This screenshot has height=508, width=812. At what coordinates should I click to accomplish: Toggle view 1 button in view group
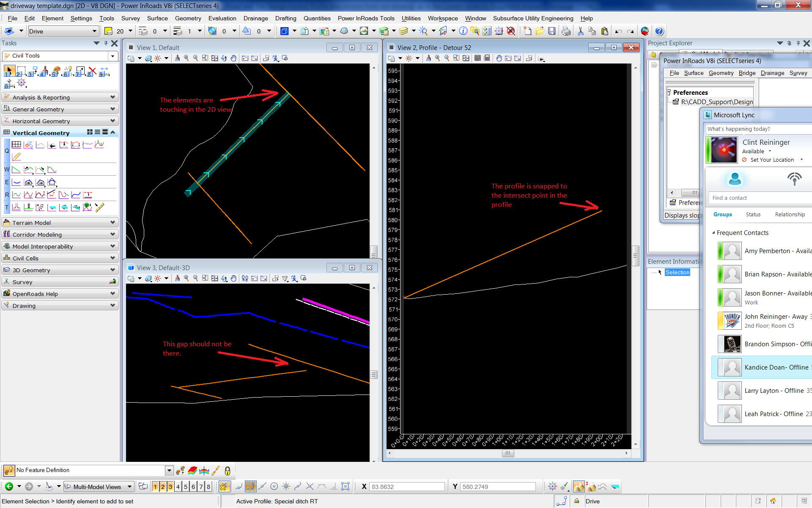click(x=155, y=487)
